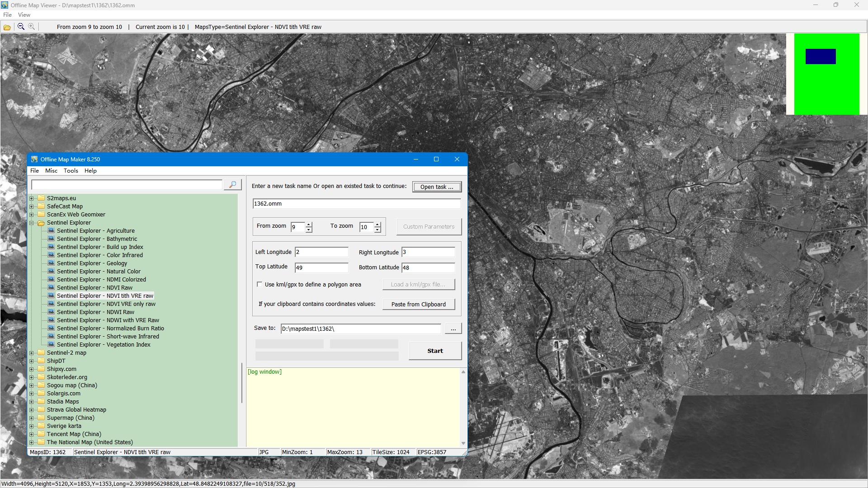The height and width of the screenshot is (488, 868).
Task: Open the Misc menu
Action: coord(51,170)
